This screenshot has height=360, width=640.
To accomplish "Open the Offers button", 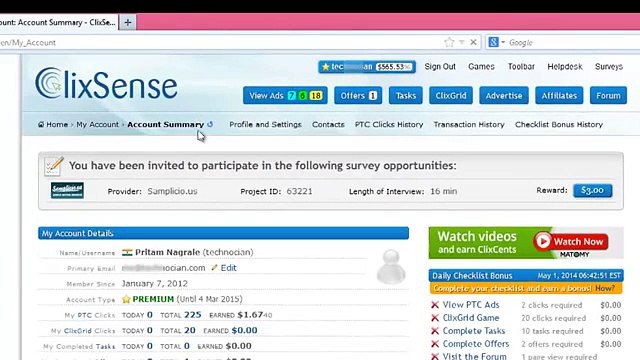I will click(x=358, y=96).
